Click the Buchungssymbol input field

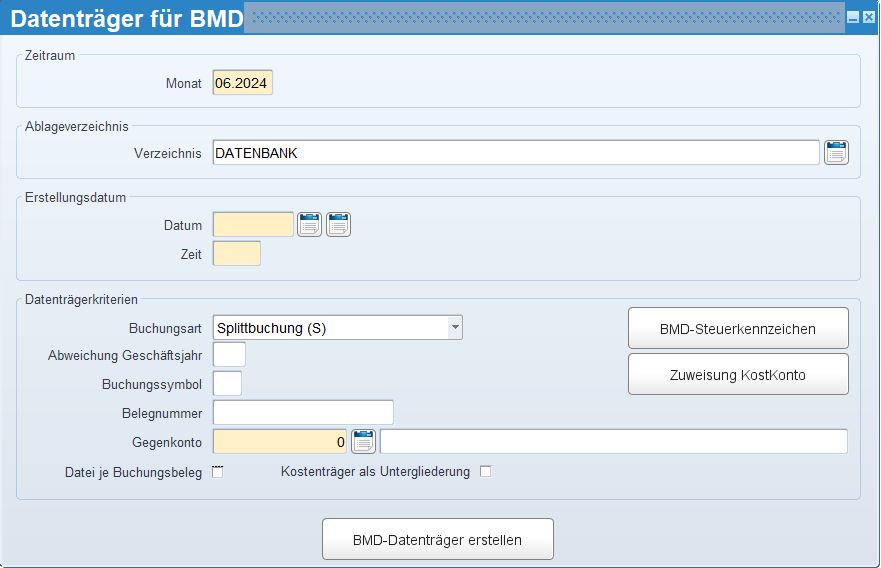click(227, 384)
